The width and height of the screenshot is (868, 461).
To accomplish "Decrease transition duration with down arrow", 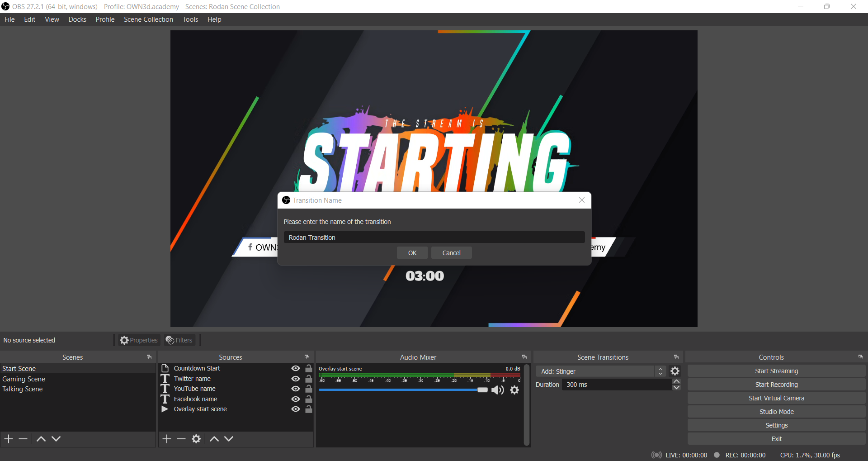I will [676, 388].
